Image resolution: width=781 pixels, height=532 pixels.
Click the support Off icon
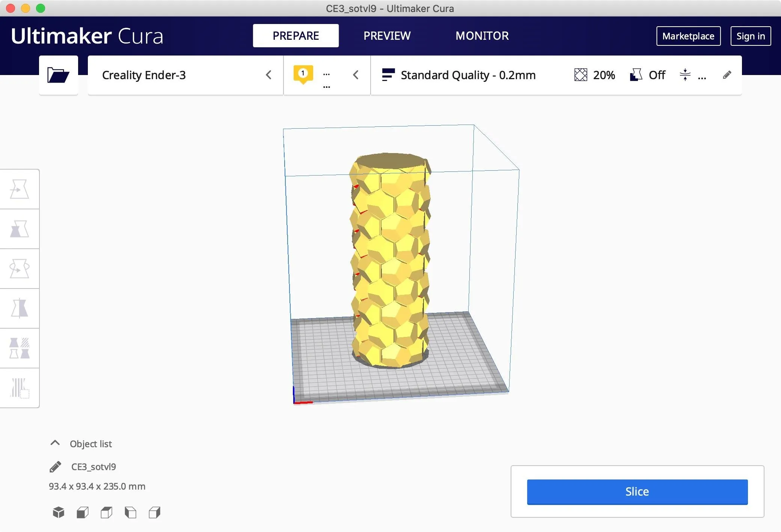pos(636,75)
